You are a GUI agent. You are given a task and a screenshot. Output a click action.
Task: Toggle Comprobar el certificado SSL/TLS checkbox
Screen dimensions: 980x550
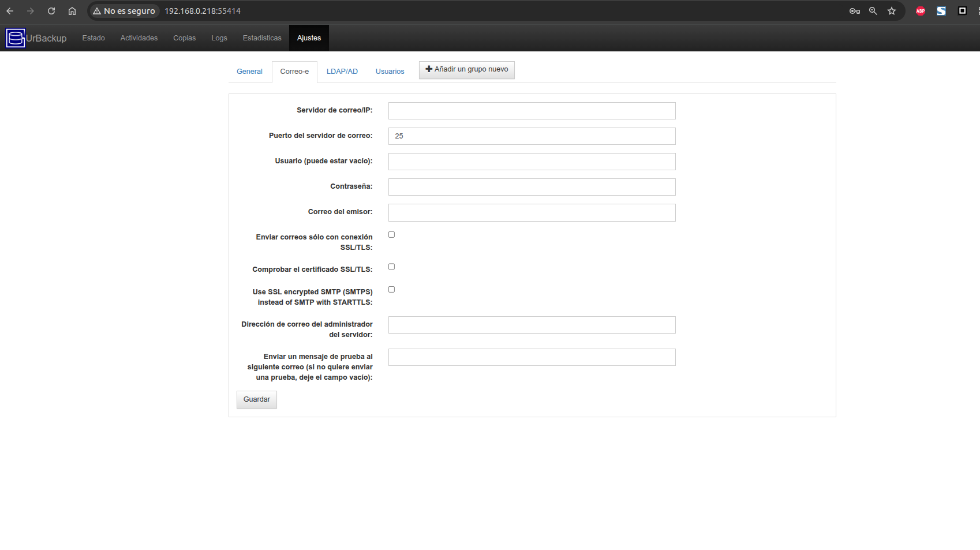click(x=391, y=267)
